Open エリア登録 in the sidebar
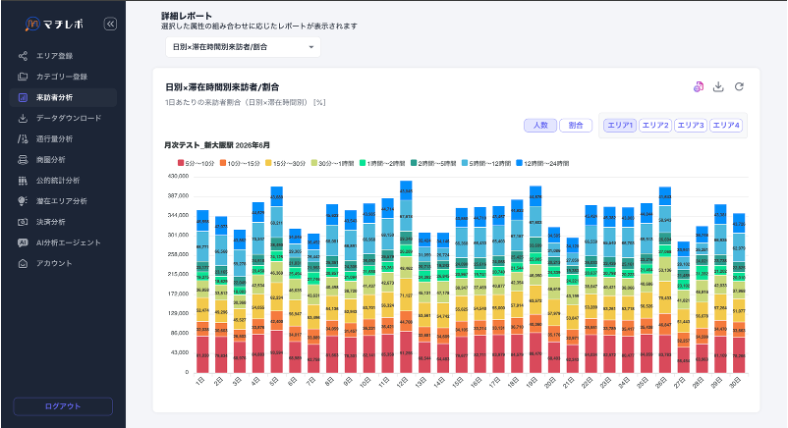The width and height of the screenshot is (788, 428). coord(63,56)
